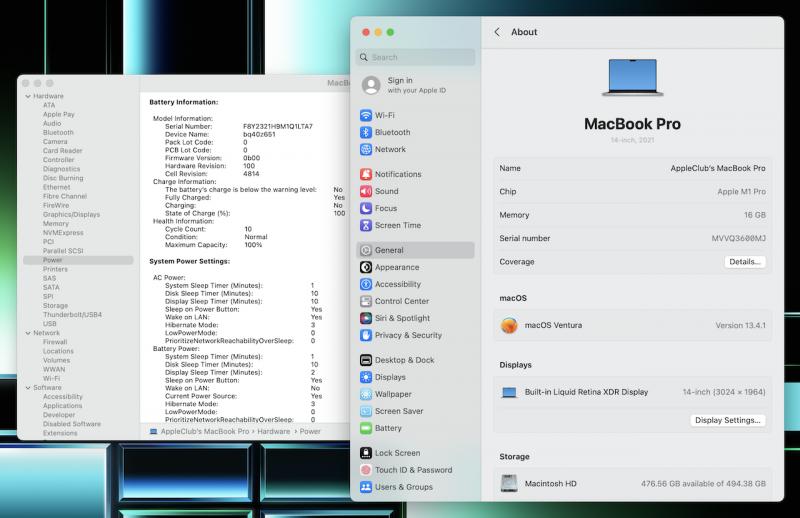Click the Focus moon icon

[x=366, y=208]
